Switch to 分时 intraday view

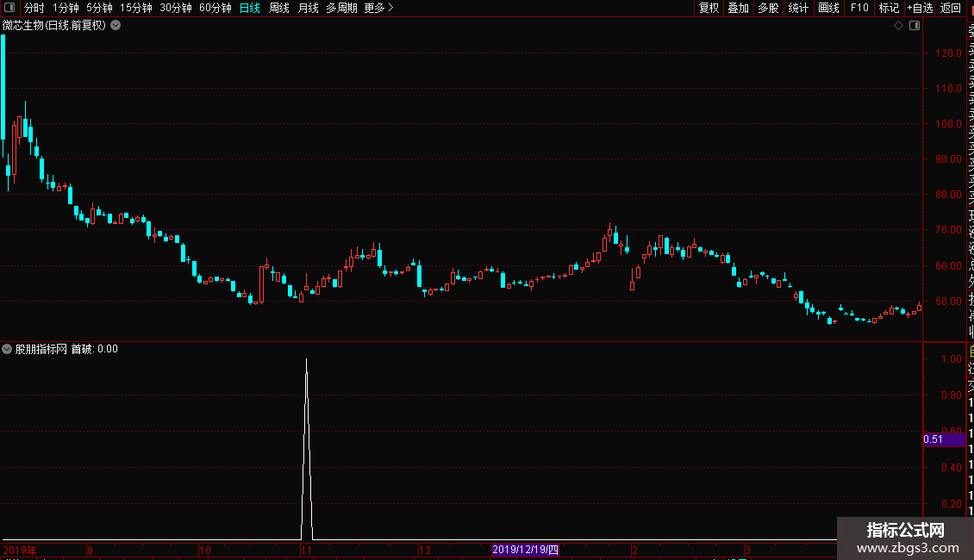click(34, 8)
